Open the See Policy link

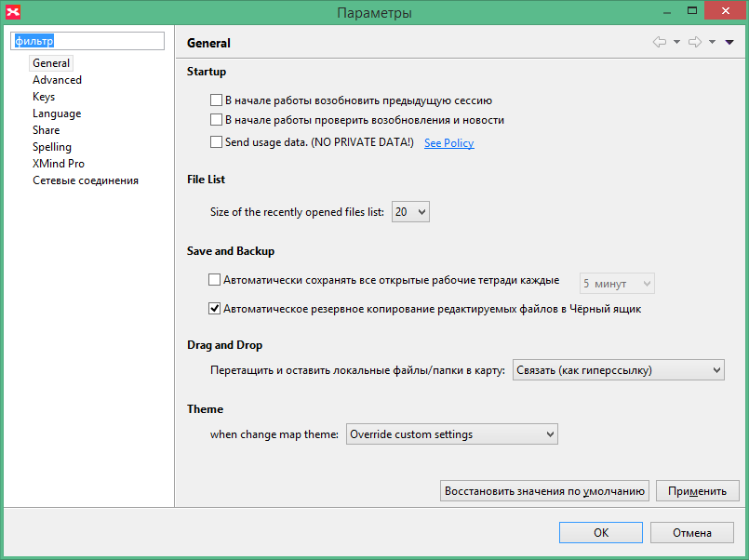(448, 143)
